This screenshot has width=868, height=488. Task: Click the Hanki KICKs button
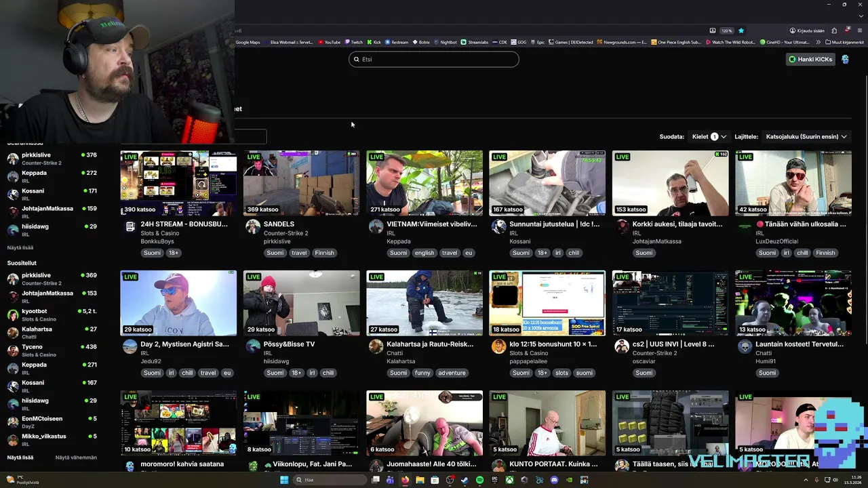click(x=810, y=59)
